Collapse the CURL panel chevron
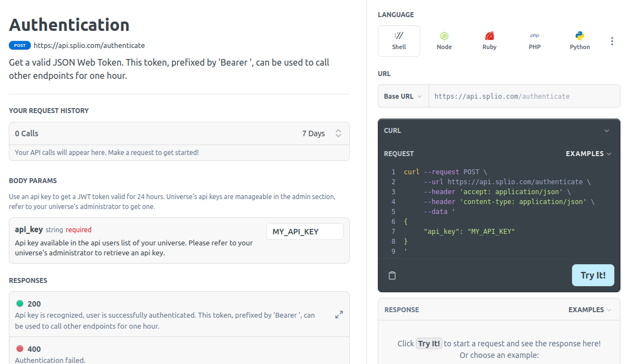This screenshot has height=364, width=626. click(x=607, y=131)
